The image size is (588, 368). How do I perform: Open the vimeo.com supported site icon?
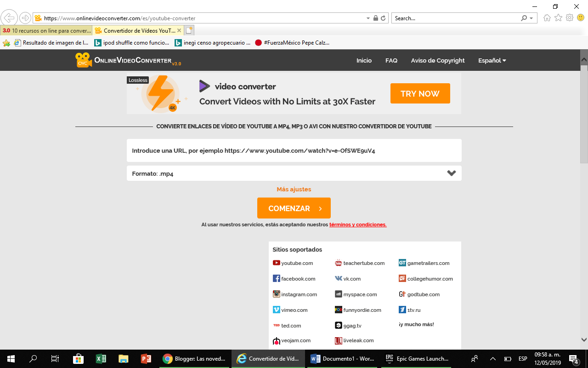click(x=276, y=310)
